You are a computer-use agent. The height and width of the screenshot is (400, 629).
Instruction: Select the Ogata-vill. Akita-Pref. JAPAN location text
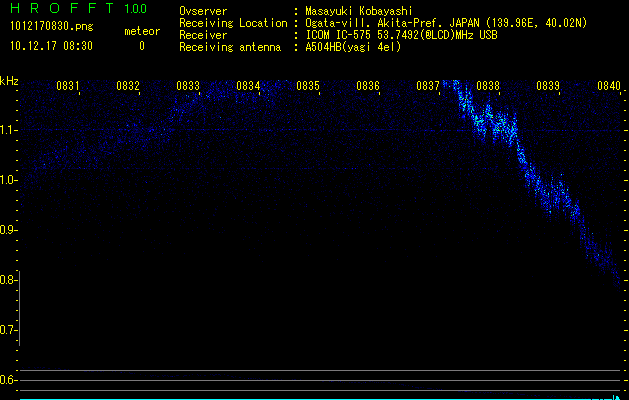pyautogui.click(x=446, y=23)
